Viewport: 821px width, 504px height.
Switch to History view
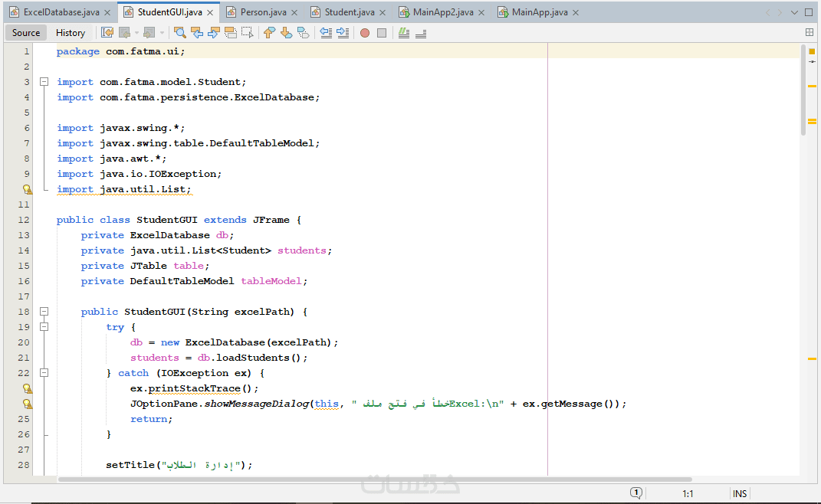pos(71,33)
